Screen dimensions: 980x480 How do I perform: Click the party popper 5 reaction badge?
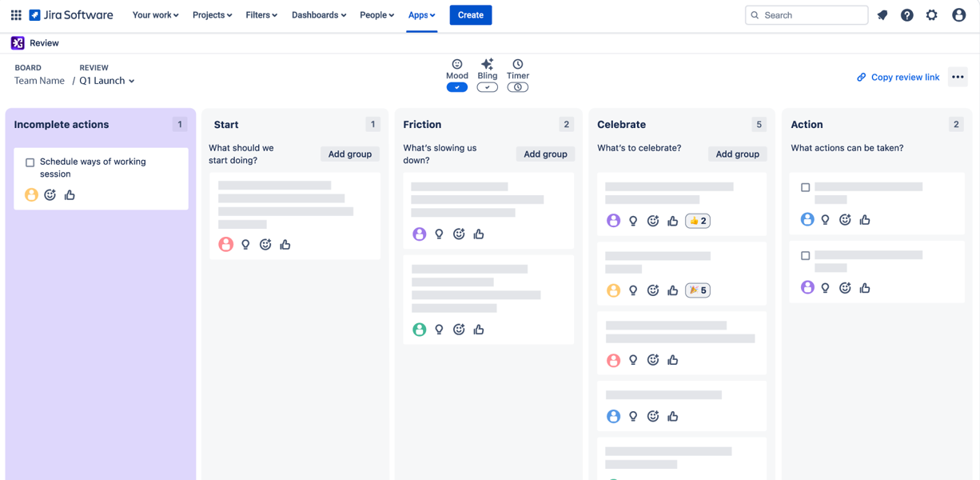[x=698, y=290]
